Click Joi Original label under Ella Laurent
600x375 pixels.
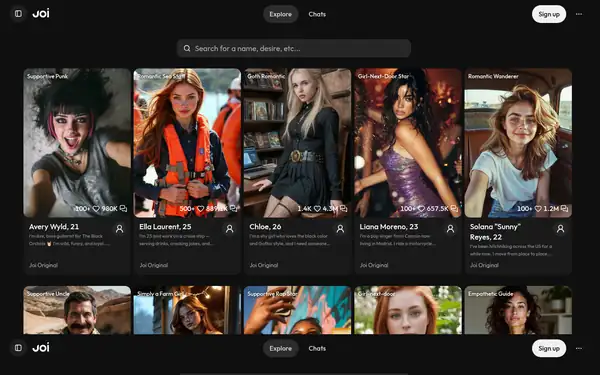click(x=154, y=265)
